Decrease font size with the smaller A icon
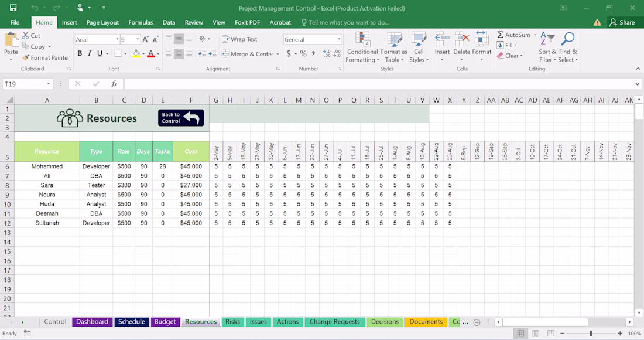This screenshot has width=644, height=340. [x=155, y=39]
